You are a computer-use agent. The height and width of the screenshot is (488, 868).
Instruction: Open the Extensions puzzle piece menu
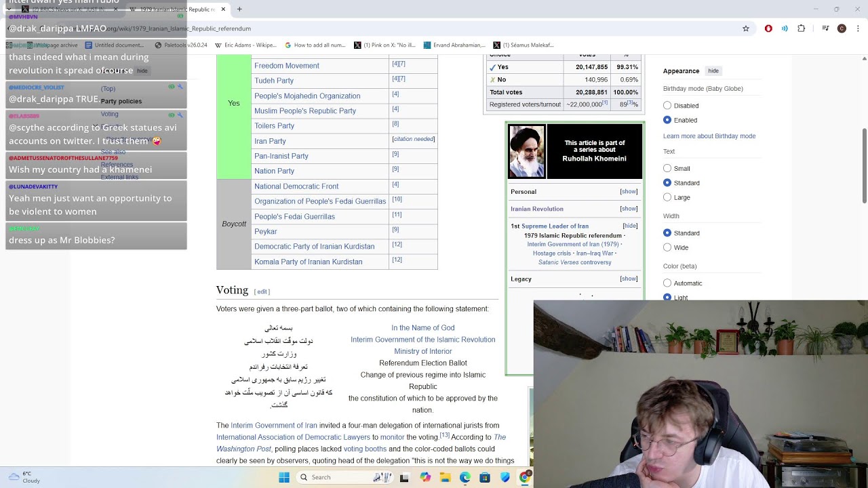pyautogui.click(x=802, y=28)
